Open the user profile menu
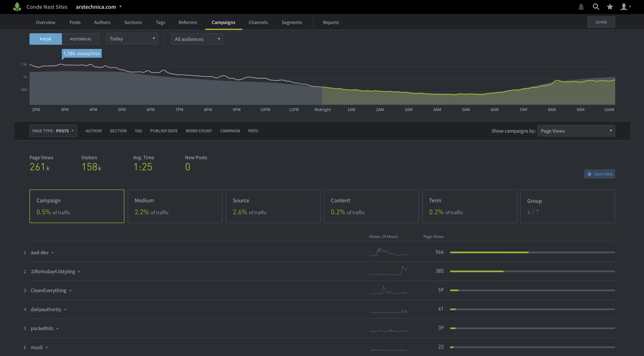644x356 pixels. pos(625,7)
